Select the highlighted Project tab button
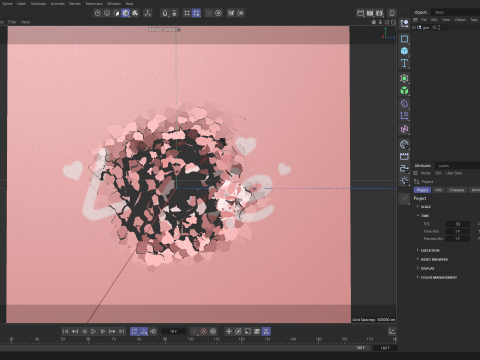 [422, 190]
